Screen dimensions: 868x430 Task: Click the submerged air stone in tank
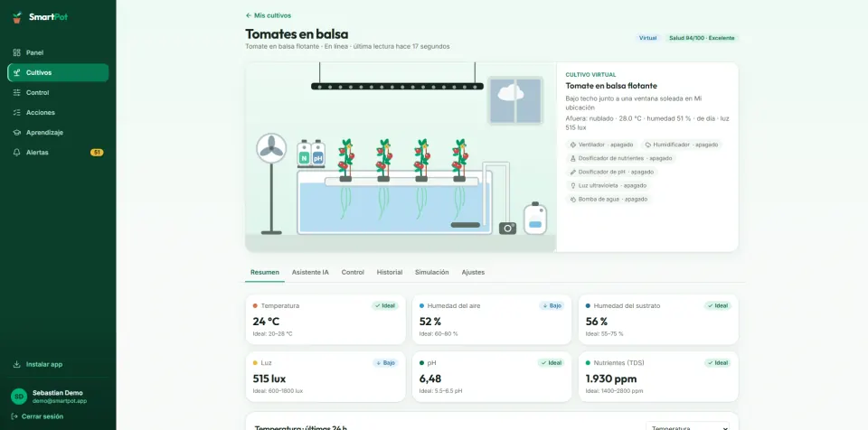pos(466,225)
